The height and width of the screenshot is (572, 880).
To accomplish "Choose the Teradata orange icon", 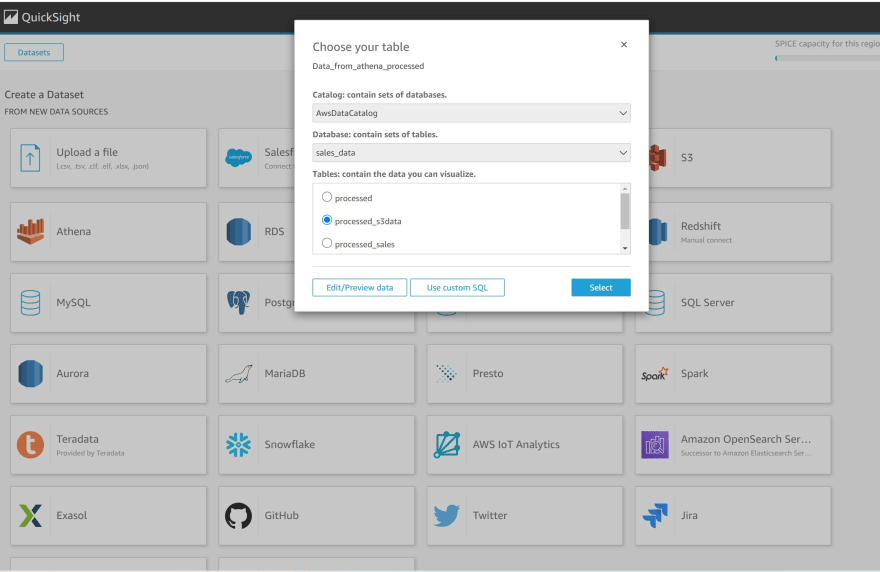I will tap(30, 445).
